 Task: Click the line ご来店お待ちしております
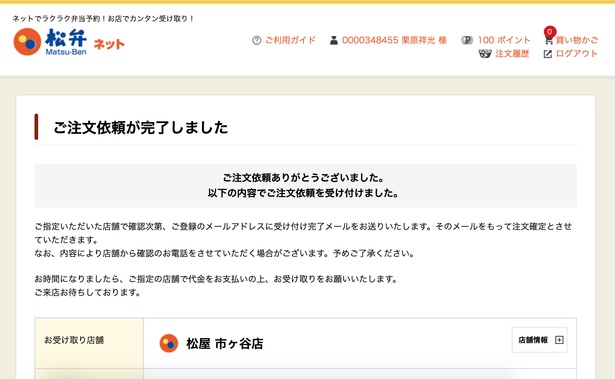(87, 292)
